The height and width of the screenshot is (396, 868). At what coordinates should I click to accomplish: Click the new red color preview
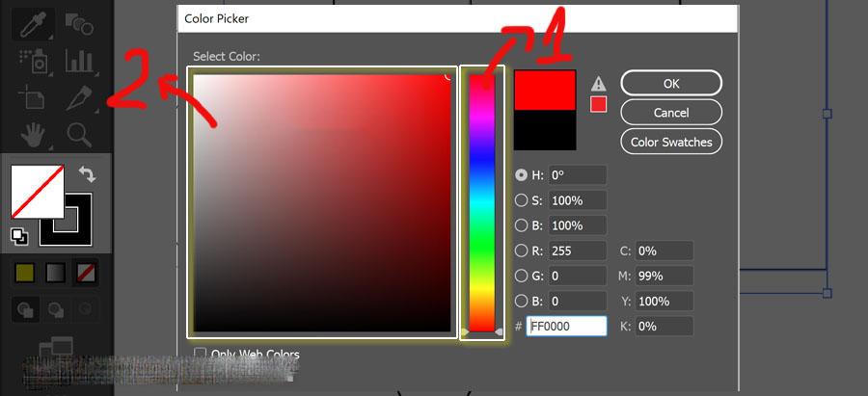545,90
